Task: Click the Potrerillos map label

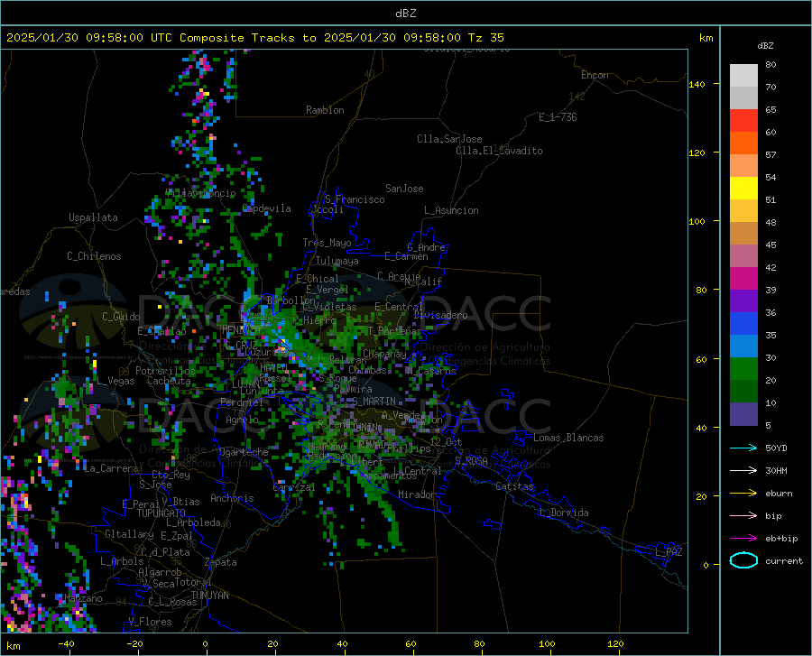Action: [x=165, y=371]
